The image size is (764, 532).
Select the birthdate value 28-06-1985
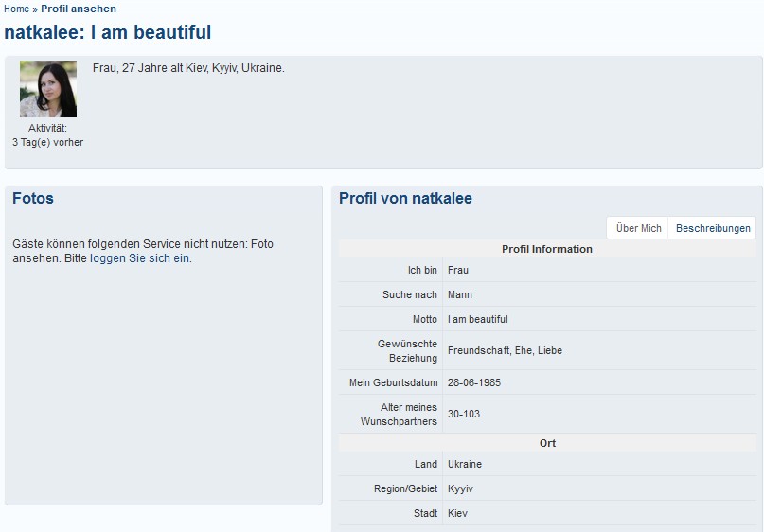[x=474, y=382]
